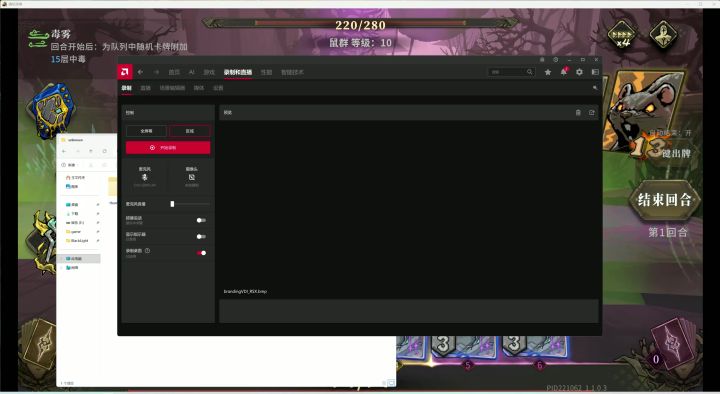Click the AMD Software search field
This screenshot has height=394, width=720.
pos(511,72)
